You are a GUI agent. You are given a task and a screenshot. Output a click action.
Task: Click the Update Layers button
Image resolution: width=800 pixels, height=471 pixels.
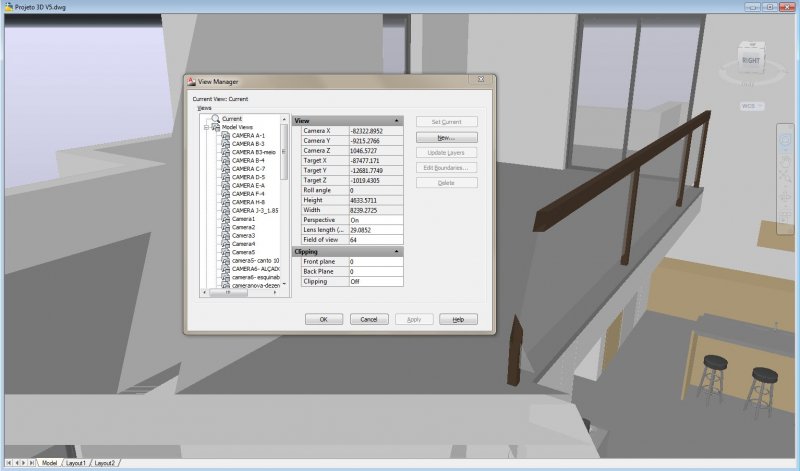[446, 153]
